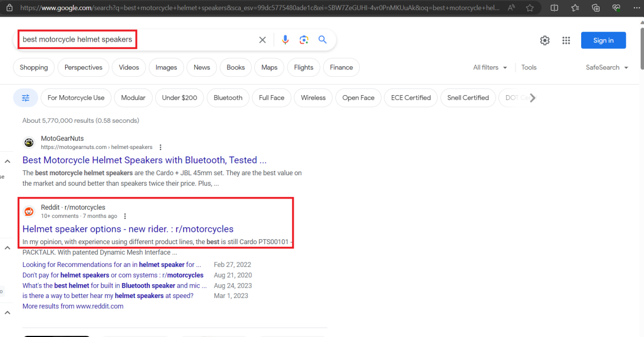This screenshot has height=337, width=644.
Task: Open the Tools option
Action: click(x=529, y=67)
